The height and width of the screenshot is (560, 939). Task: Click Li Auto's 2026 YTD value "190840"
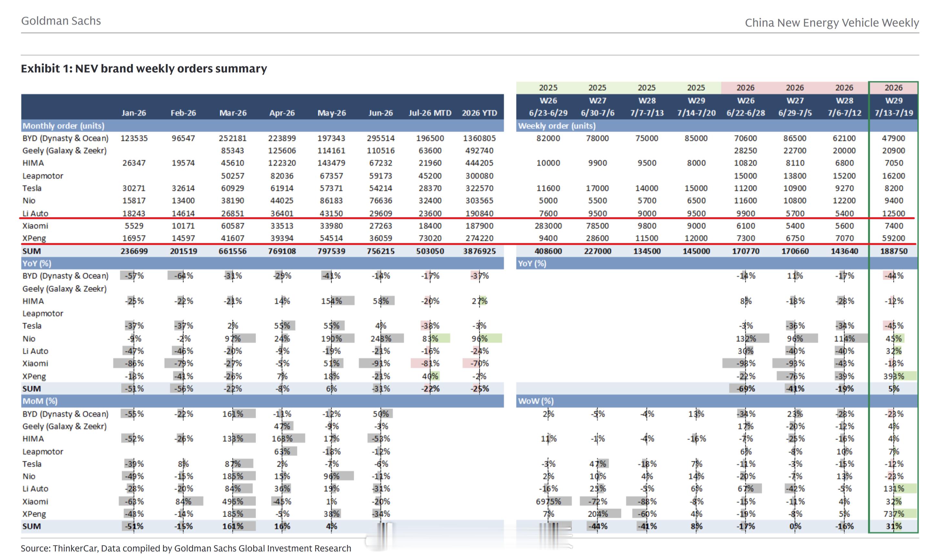click(x=479, y=213)
